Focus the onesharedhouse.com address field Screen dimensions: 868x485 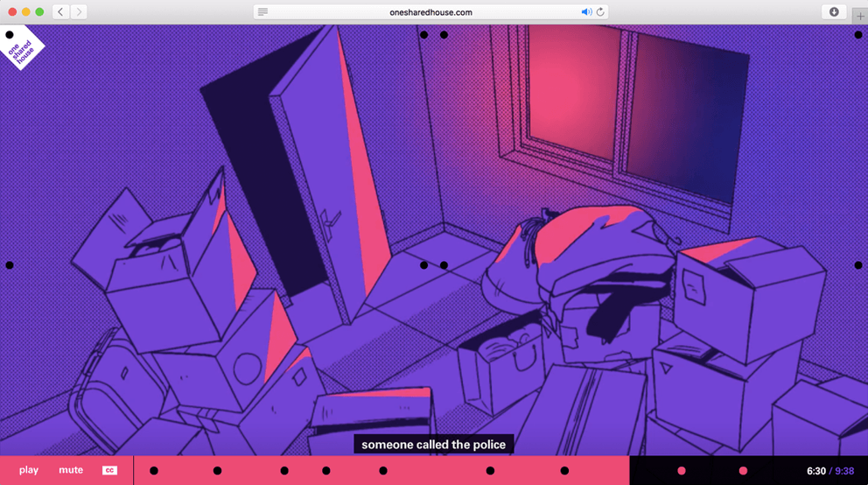coord(430,11)
